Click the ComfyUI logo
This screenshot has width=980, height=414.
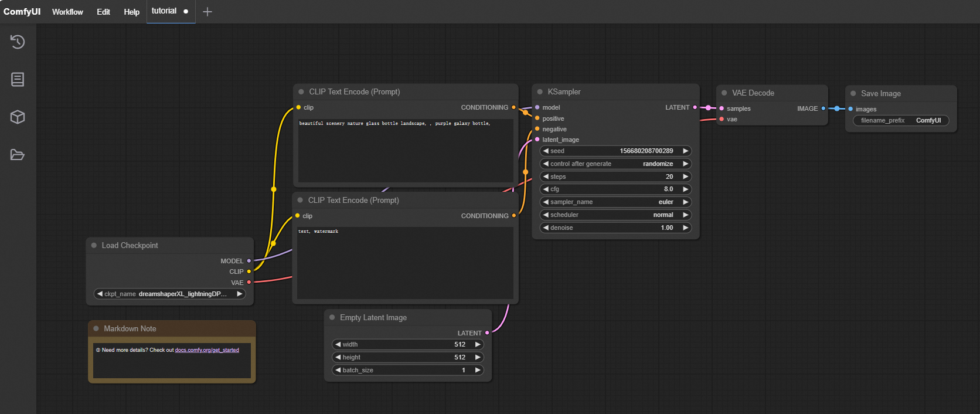pos(22,12)
